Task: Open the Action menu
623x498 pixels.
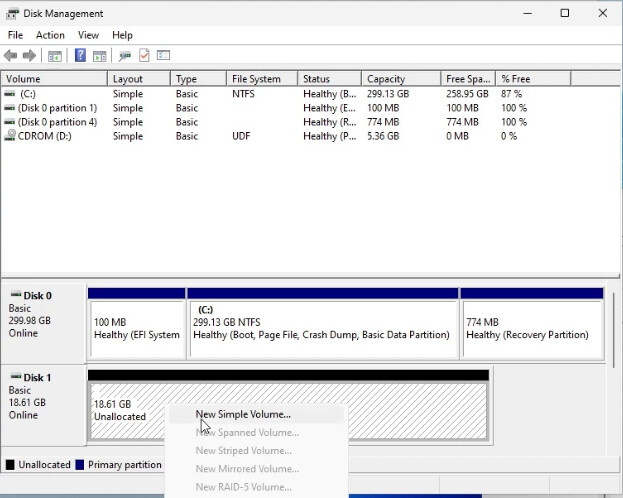Action: 50,35
